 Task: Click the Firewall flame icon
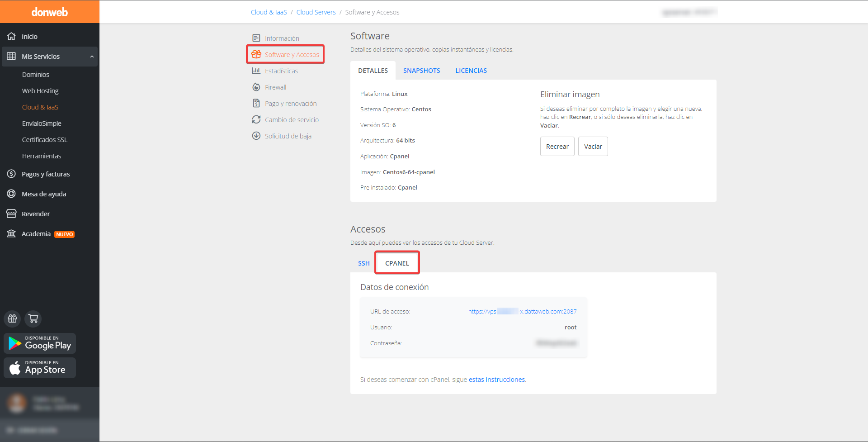click(256, 87)
